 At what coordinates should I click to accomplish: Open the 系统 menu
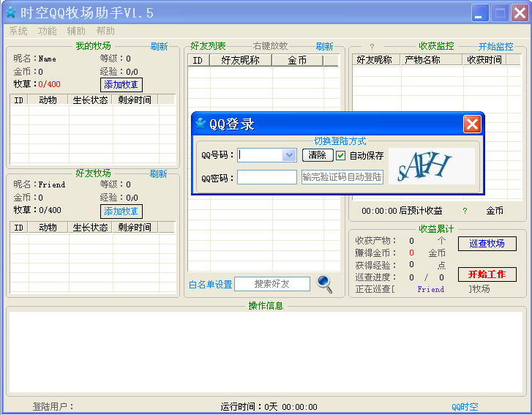tap(18, 31)
